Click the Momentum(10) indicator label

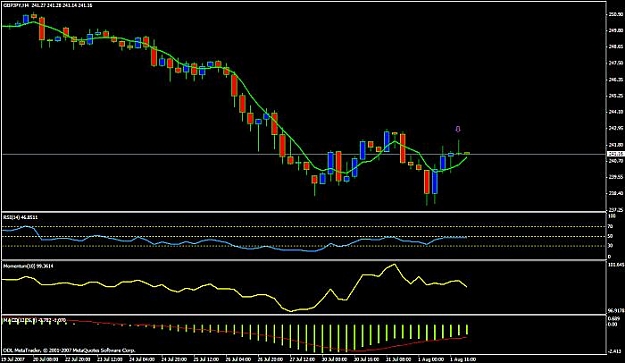coord(28,266)
